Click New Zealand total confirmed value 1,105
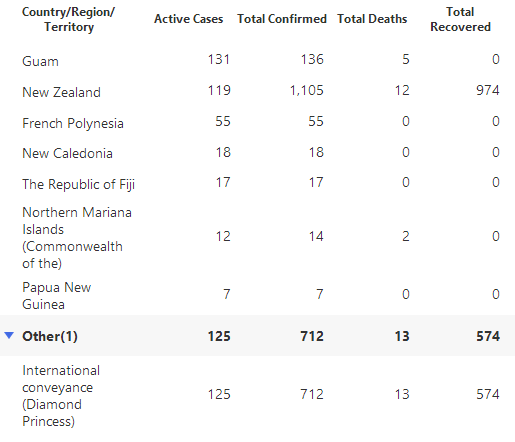 307,90
